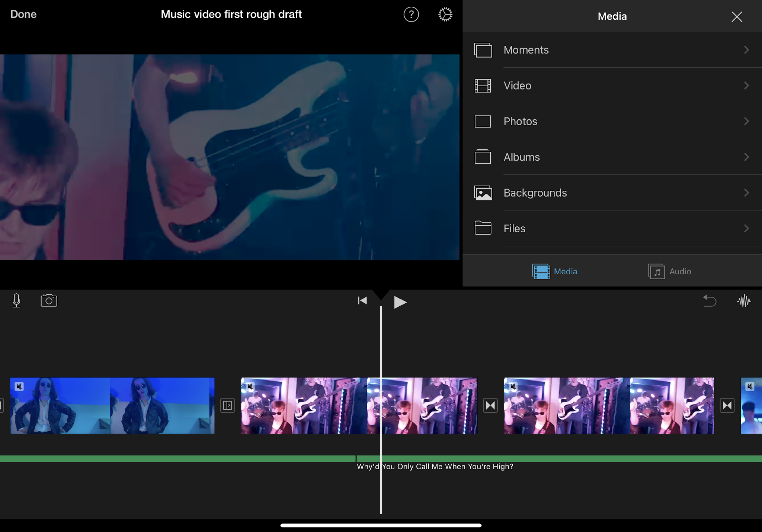Open project settings gear icon
Viewport: 762px width, 532px height.
pos(445,14)
